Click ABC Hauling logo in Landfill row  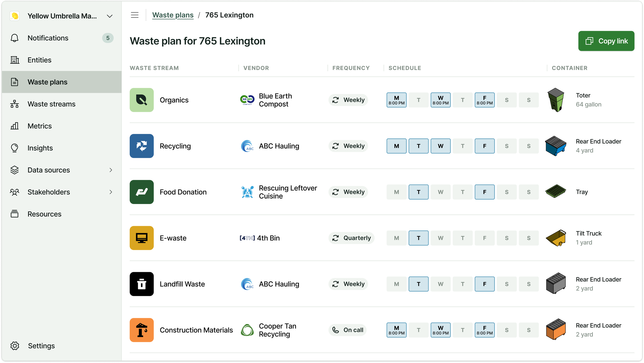click(247, 284)
